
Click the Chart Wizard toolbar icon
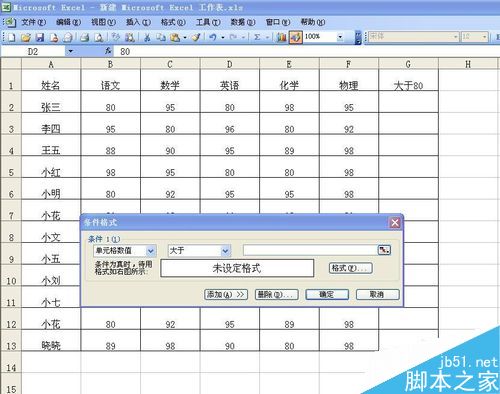tap(281, 37)
